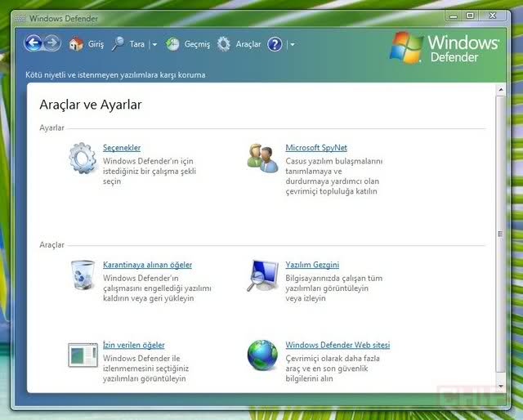Click the Tara magnifying glass icon
523x420 pixels.
point(118,44)
